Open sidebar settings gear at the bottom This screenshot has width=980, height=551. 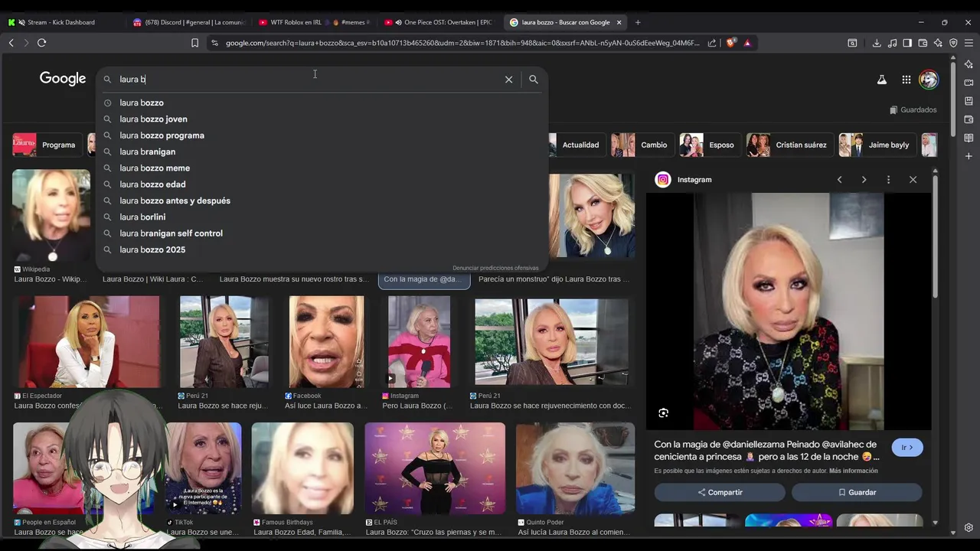(969, 528)
